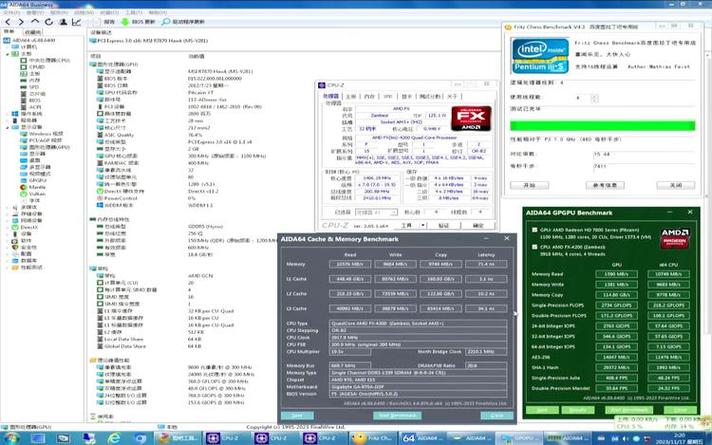Click Close button in GPGPU Benchmark window

[x=680, y=410]
